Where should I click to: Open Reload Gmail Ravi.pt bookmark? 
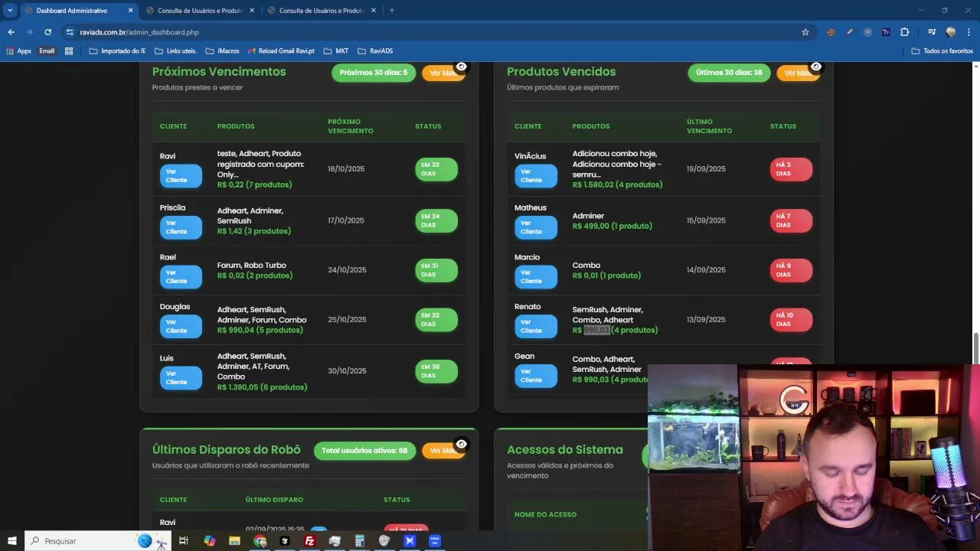click(x=281, y=51)
